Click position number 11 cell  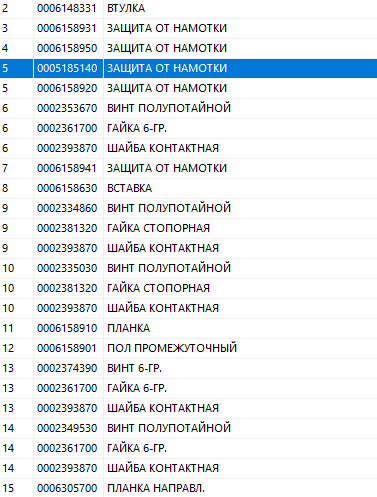click(x=16, y=328)
